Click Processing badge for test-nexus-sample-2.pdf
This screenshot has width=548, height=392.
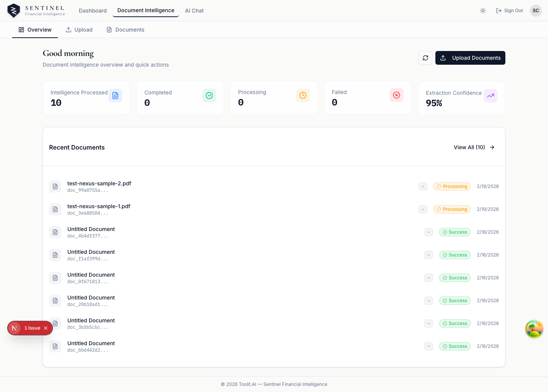pyautogui.click(x=452, y=186)
